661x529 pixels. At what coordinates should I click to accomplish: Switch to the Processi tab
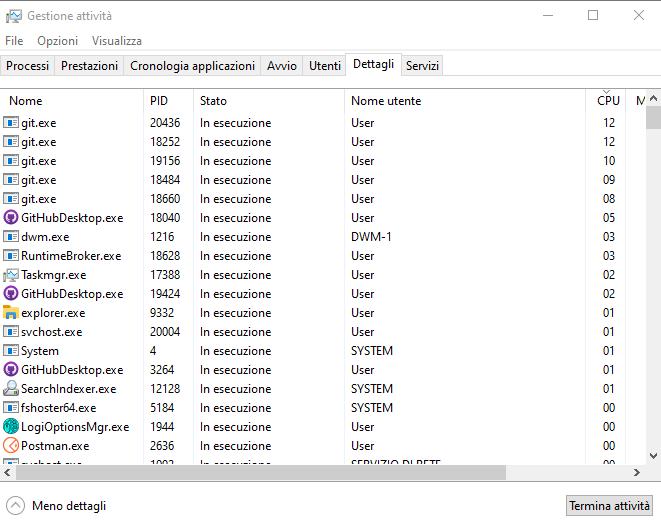[x=27, y=66]
